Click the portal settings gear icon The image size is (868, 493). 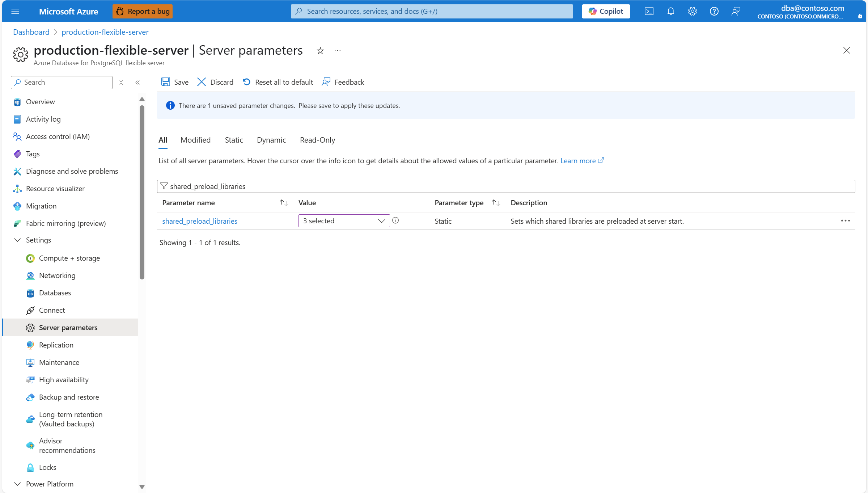(x=692, y=11)
